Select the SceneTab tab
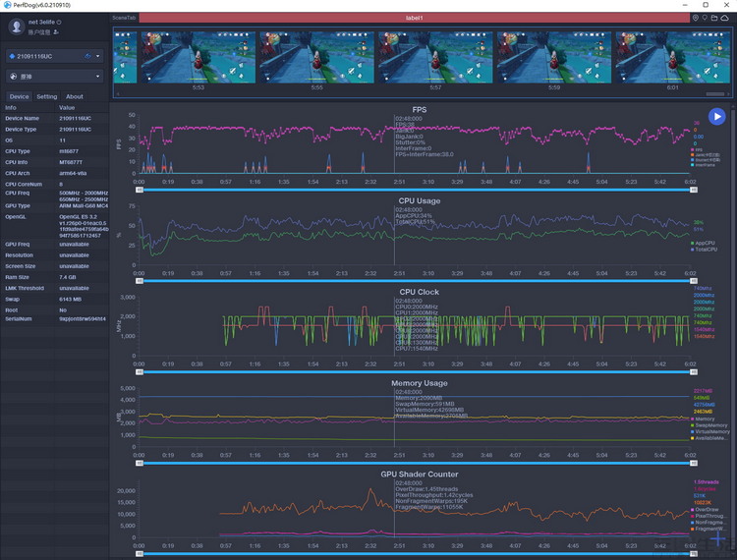The image size is (737, 560). [124, 18]
